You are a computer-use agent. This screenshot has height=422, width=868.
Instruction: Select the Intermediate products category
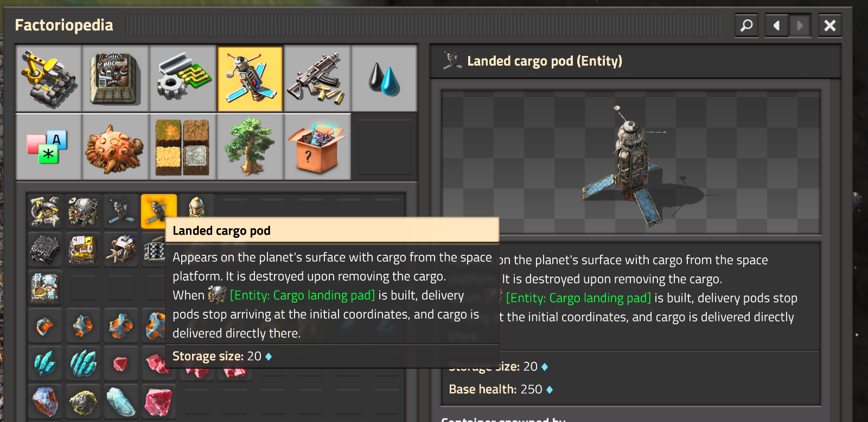pyautogui.click(x=183, y=79)
